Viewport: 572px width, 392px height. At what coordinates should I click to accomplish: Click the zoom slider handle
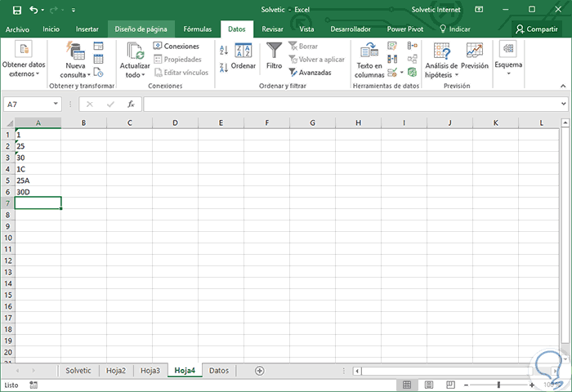coord(498,385)
